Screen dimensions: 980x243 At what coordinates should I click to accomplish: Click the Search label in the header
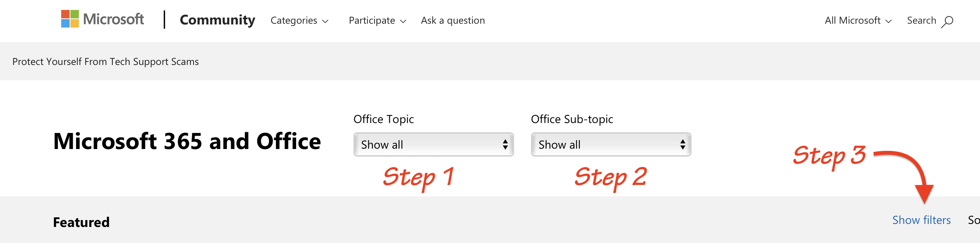(921, 21)
